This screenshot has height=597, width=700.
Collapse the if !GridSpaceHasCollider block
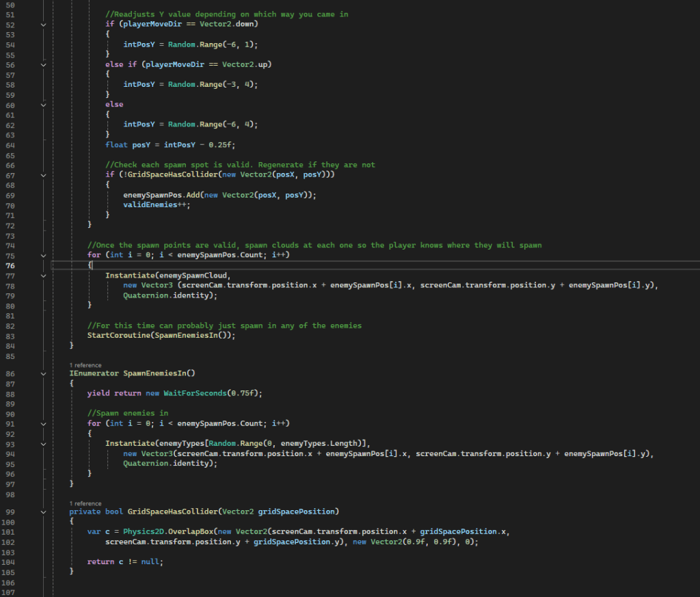tap(44, 175)
